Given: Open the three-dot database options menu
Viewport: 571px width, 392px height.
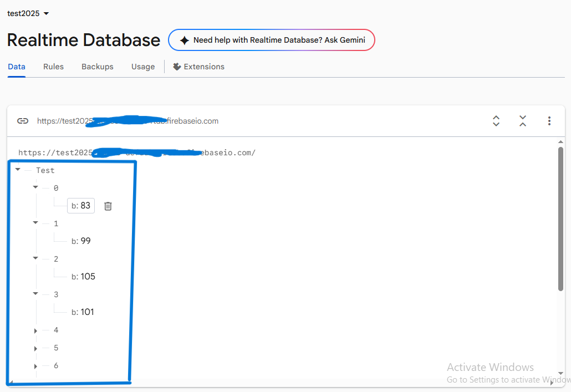Looking at the screenshot, I should [x=549, y=121].
